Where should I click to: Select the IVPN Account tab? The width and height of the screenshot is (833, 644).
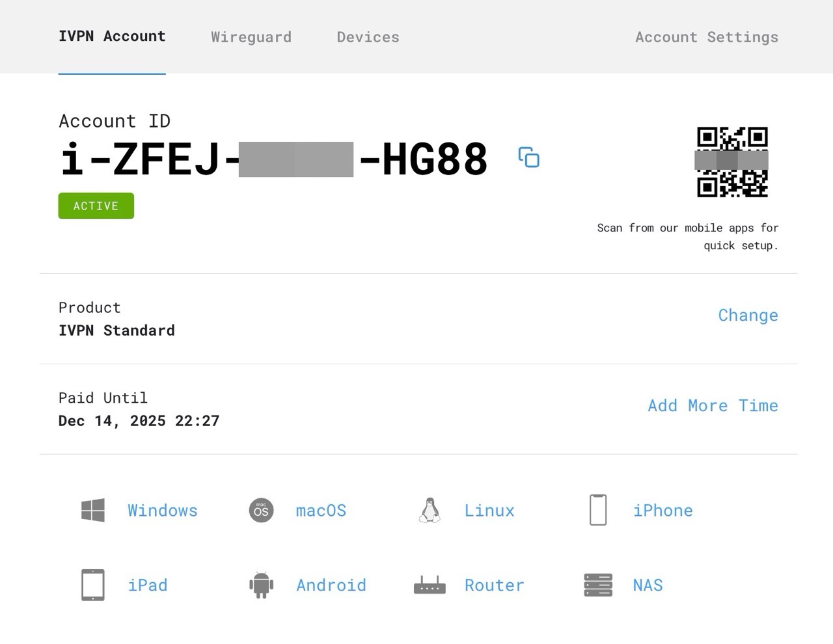coord(112,36)
